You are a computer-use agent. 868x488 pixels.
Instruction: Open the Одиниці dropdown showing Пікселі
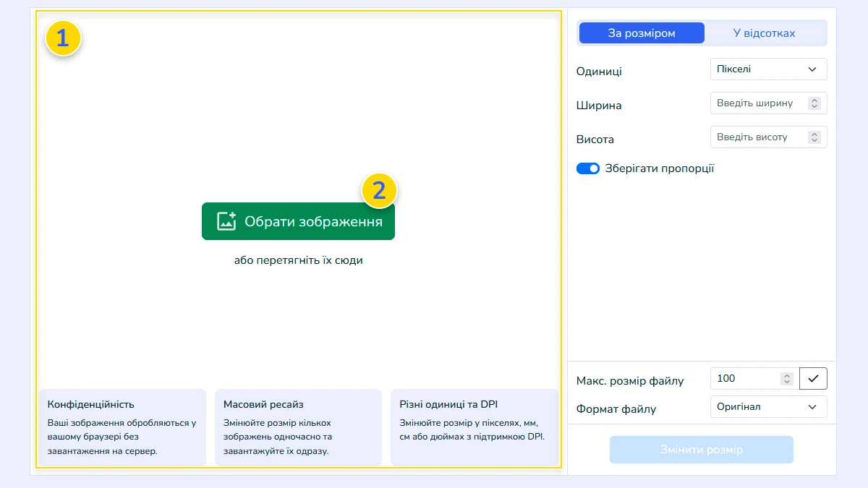768,69
